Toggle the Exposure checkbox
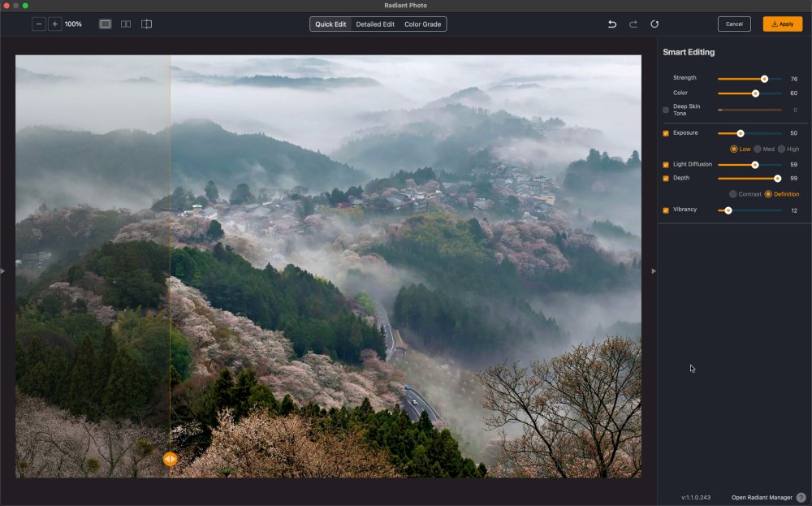Image resolution: width=812 pixels, height=506 pixels. (x=666, y=133)
